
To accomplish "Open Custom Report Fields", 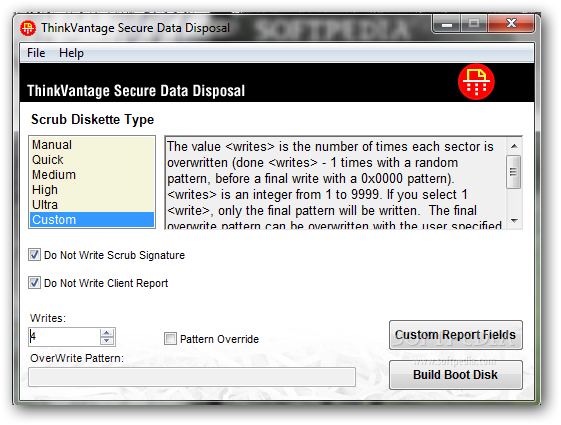I will point(455,335).
